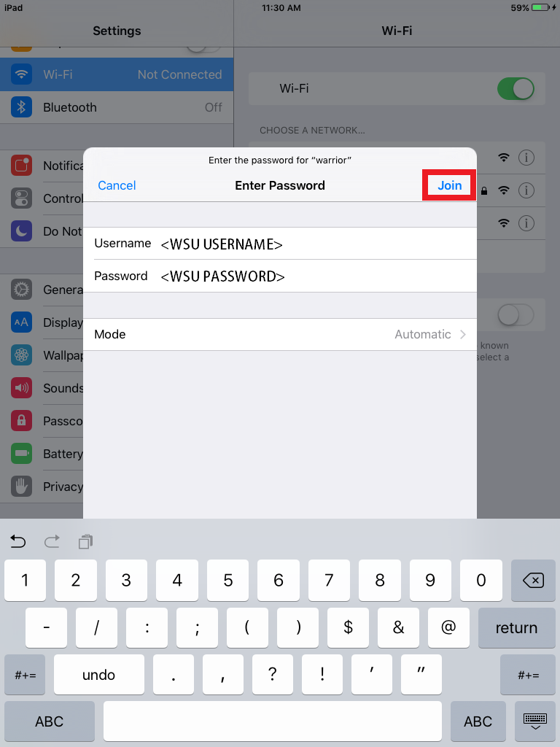This screenshot has height=747, width=560.
Task: Open info for the first listed network
Action: (x=526, y=158)
